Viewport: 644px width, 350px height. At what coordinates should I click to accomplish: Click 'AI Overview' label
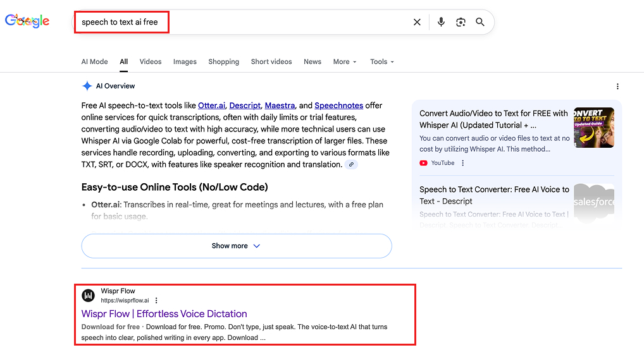115,86
